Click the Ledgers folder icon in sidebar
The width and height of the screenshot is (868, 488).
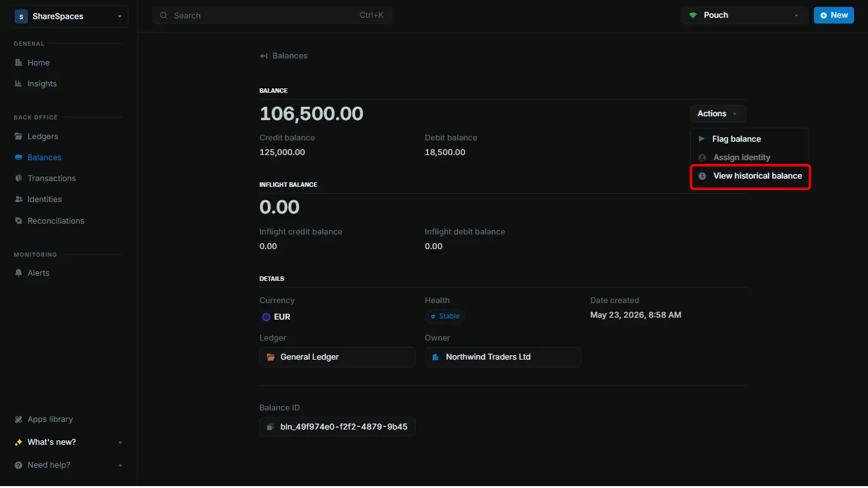(x=18, y=137)
